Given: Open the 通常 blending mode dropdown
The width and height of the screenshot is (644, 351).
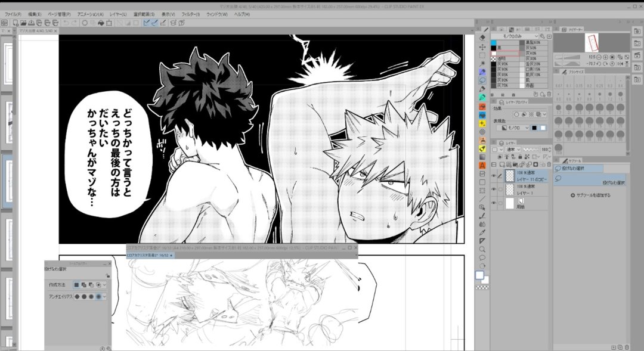Looking at the screenshot, I should click(513, 150).
